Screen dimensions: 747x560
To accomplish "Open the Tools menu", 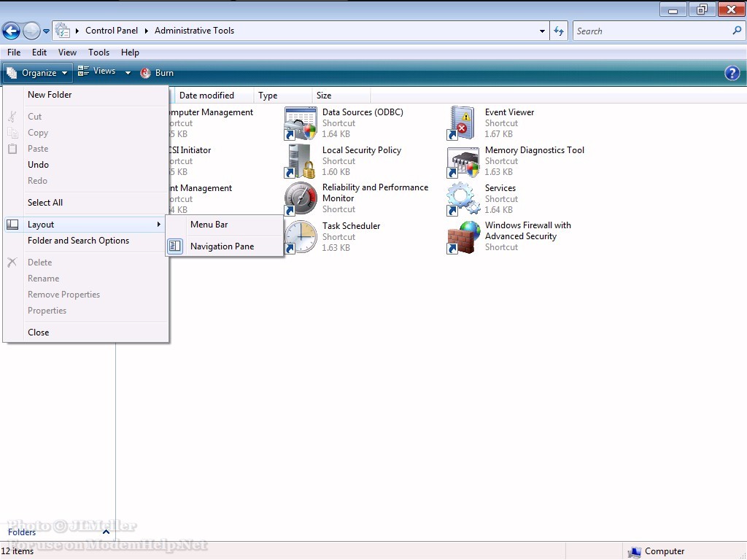I will coord(98,52).
